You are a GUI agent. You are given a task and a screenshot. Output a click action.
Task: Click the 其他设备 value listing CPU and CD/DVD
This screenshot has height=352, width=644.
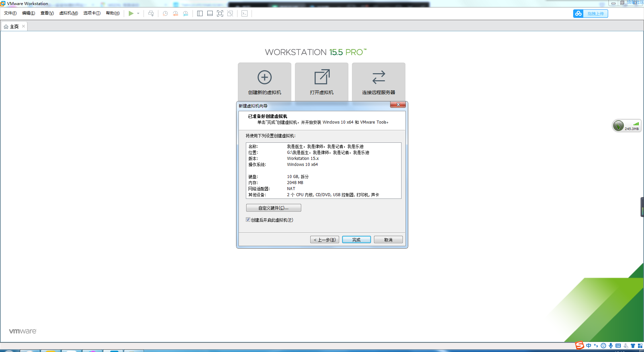coord(333,195)
